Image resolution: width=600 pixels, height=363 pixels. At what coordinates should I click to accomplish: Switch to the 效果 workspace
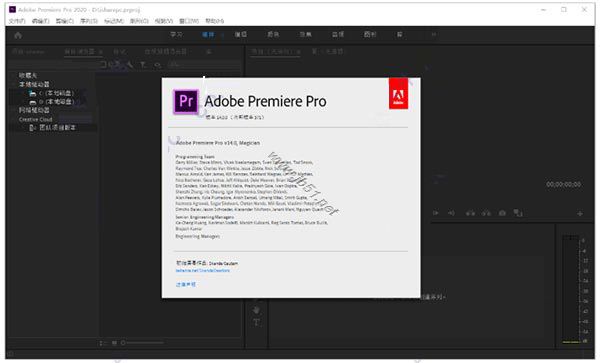(305, 34)
